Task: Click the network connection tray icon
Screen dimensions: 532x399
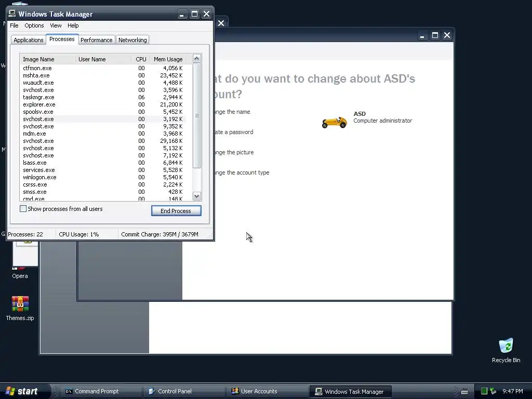Action: [494, 391]
